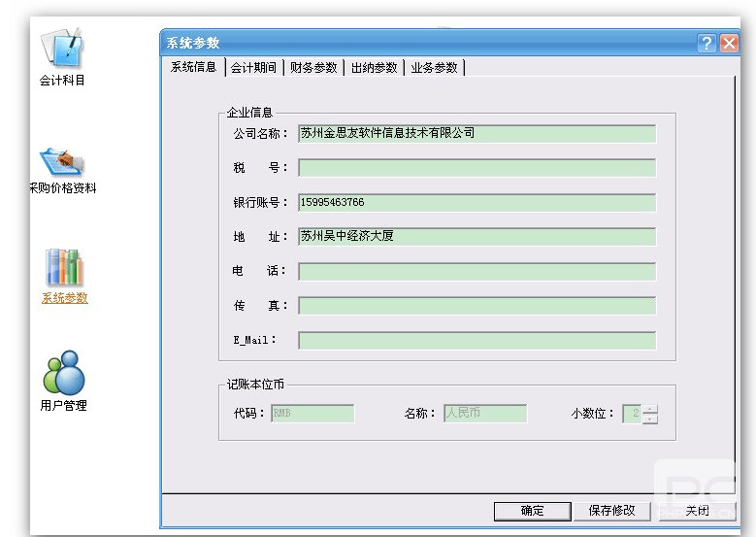Decrease 小数位 with the down arrow

click(x=650, y=420)
